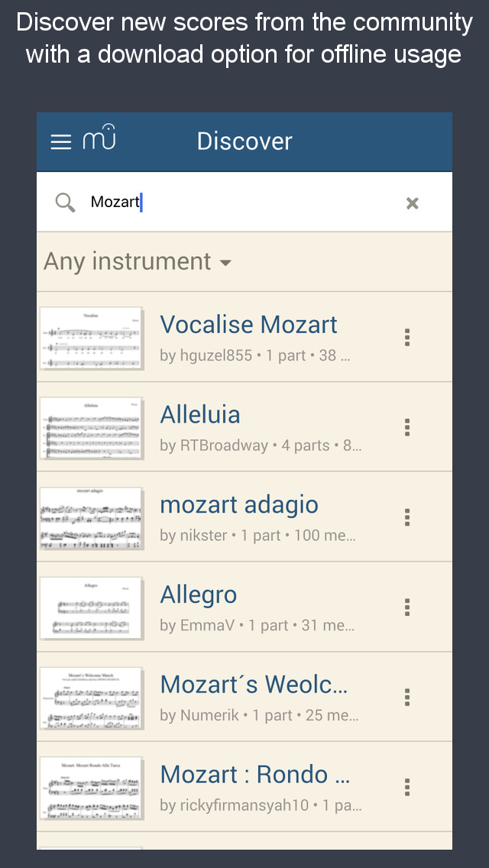Expand the Any instrument dropdown
This screenshot has height=868, width=489.
138,262
